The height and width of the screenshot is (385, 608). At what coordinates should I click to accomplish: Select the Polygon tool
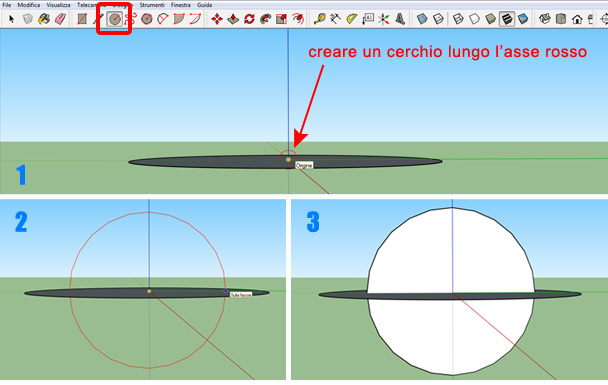(x=147, y=19)
